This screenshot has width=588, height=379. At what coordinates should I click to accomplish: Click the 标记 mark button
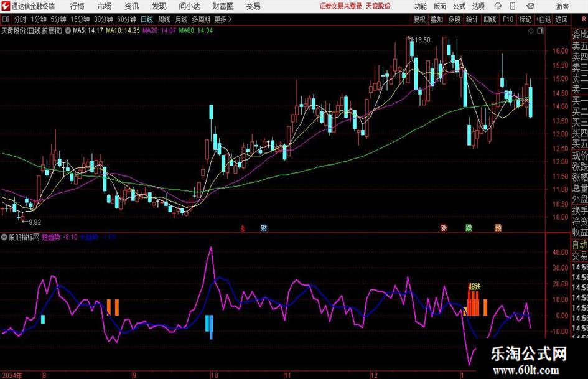[x=525, y=19]
